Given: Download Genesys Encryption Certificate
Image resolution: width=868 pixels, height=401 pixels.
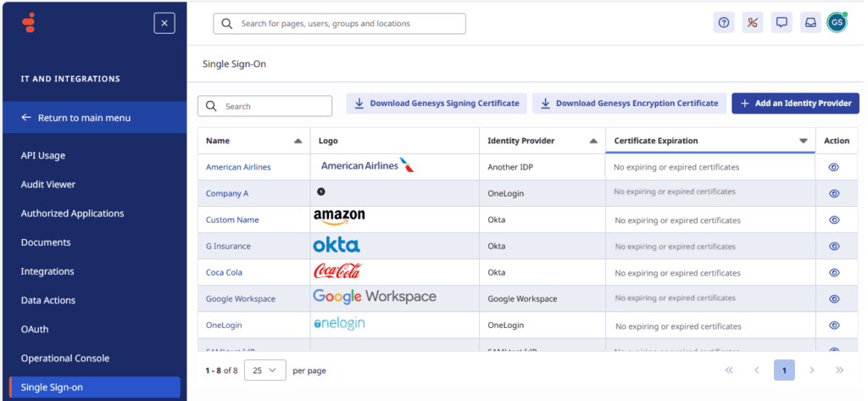Looking at the screenshot, I should [629, 103].
